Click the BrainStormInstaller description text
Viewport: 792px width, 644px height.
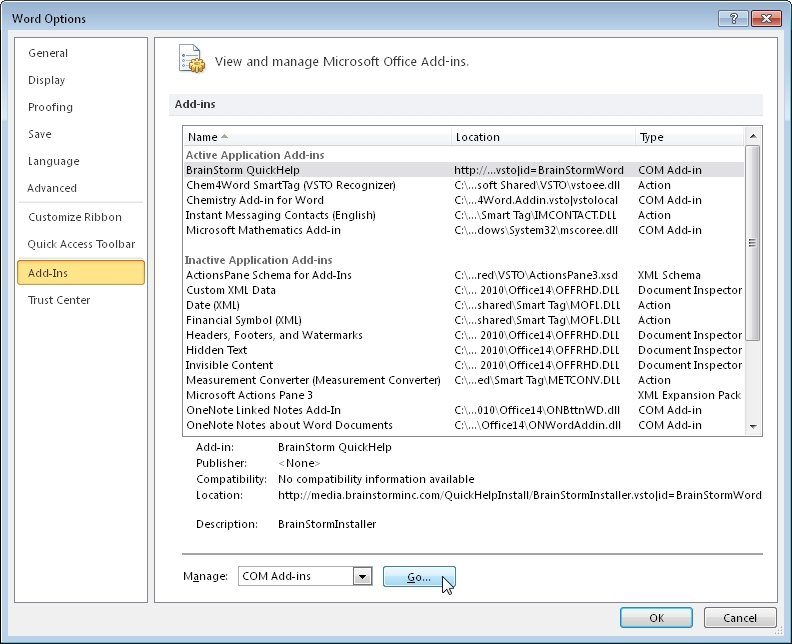coord(327,524)
